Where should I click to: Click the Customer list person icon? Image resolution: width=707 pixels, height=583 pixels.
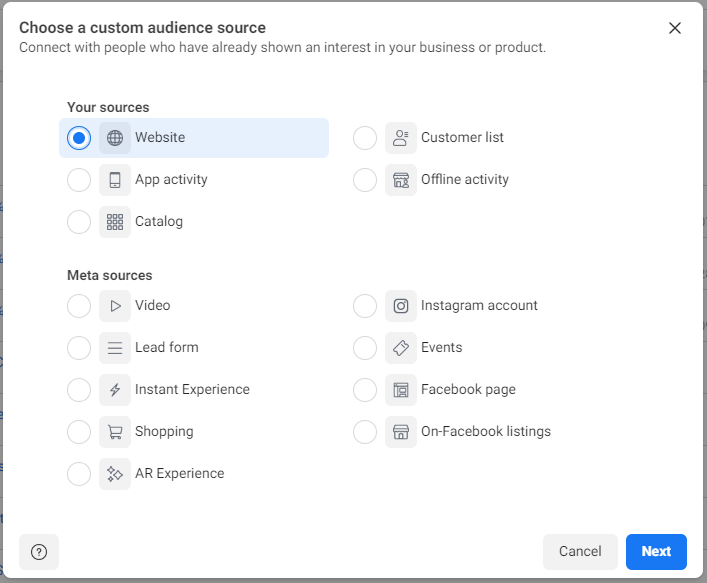[401, 138]
